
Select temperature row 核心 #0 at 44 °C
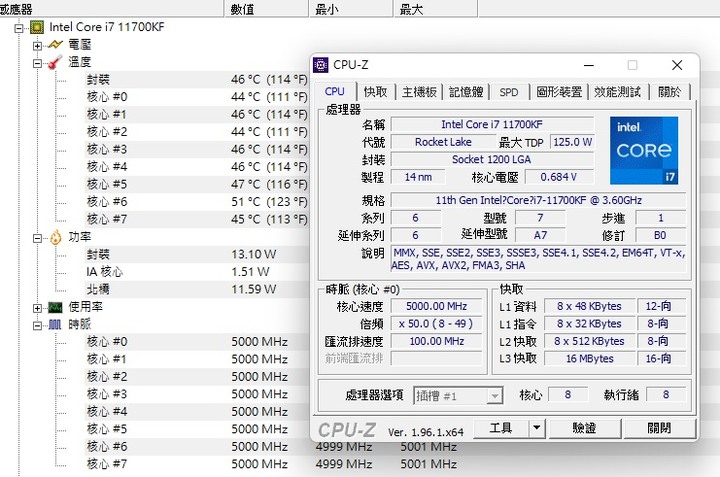pyautogui.click(x=197, y=97)
